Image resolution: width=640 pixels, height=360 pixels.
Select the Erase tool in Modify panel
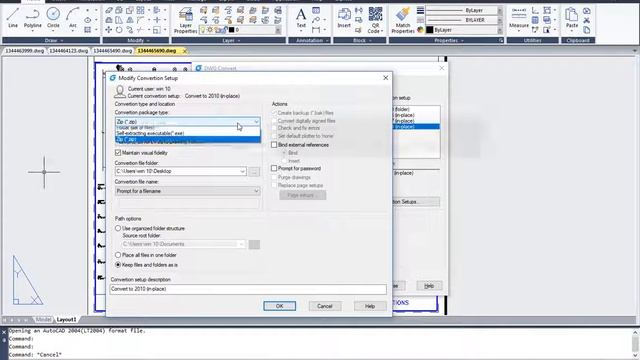pos(109,10)
